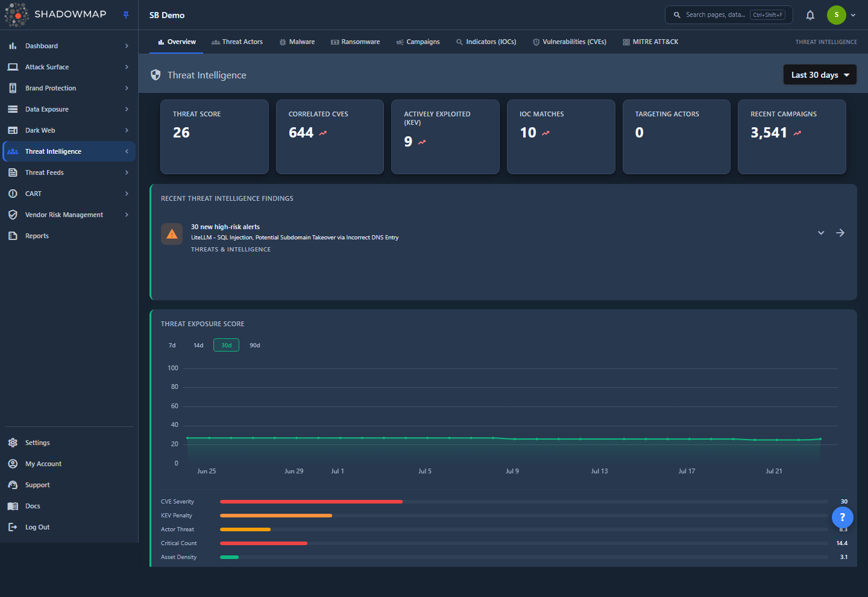
Task: Click the orange warning alert icon
Action: click(x=172, y=234)
